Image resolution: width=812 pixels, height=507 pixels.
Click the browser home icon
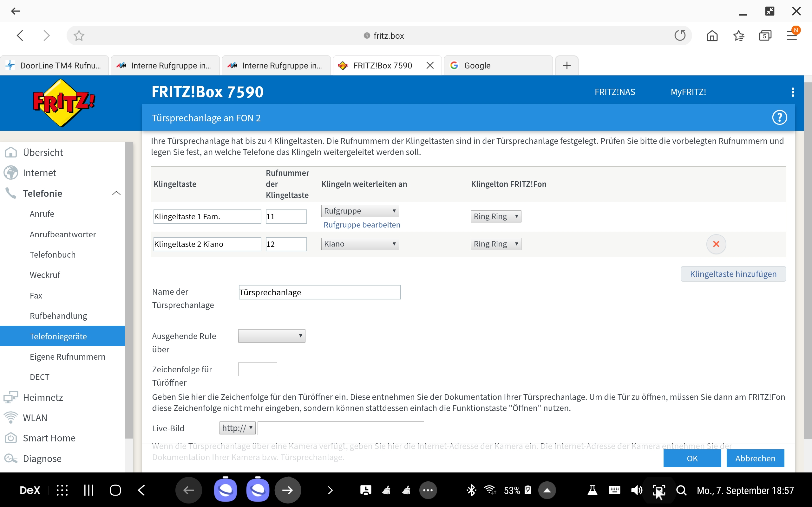[x=712, y=35]
